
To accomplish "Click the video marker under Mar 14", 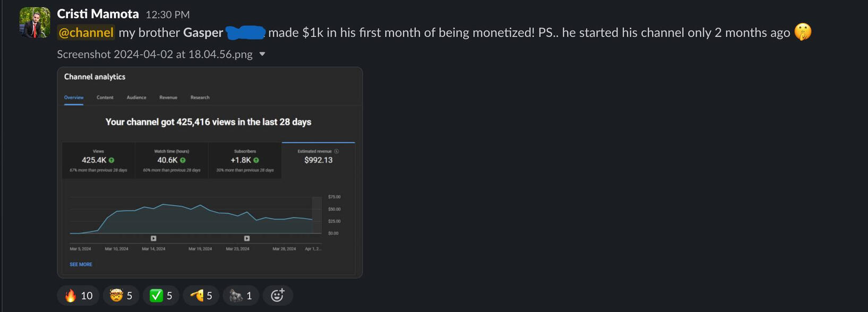I will coord(154,239).
